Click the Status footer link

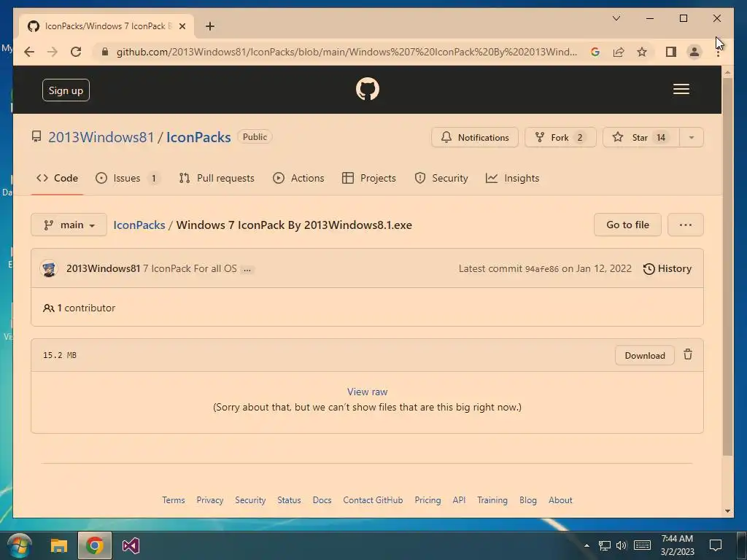click(x=289, y=500)
